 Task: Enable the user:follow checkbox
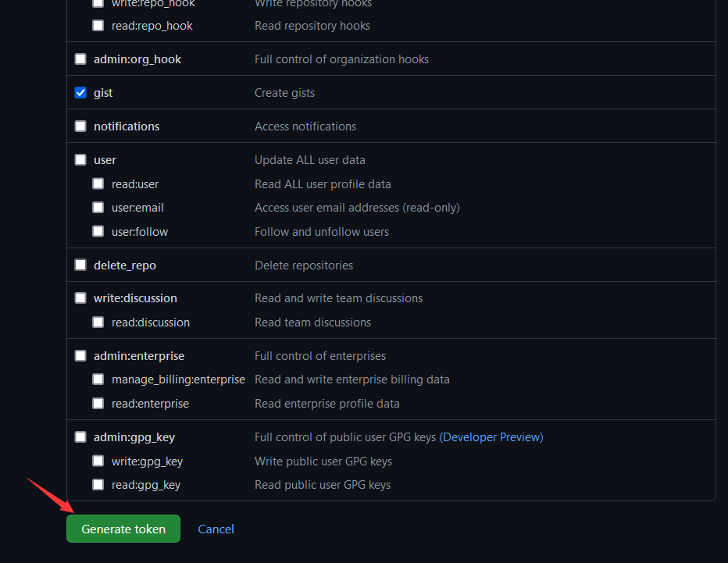pos(98,232)
